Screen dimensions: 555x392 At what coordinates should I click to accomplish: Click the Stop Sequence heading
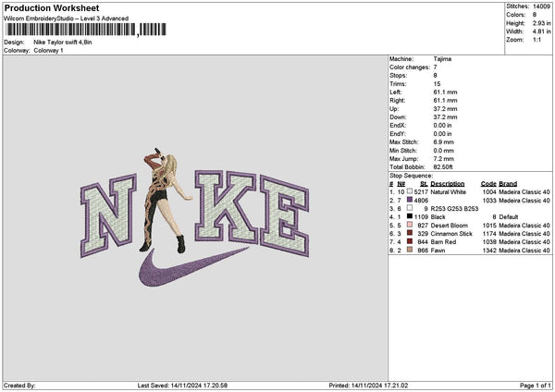coord(411,176)
